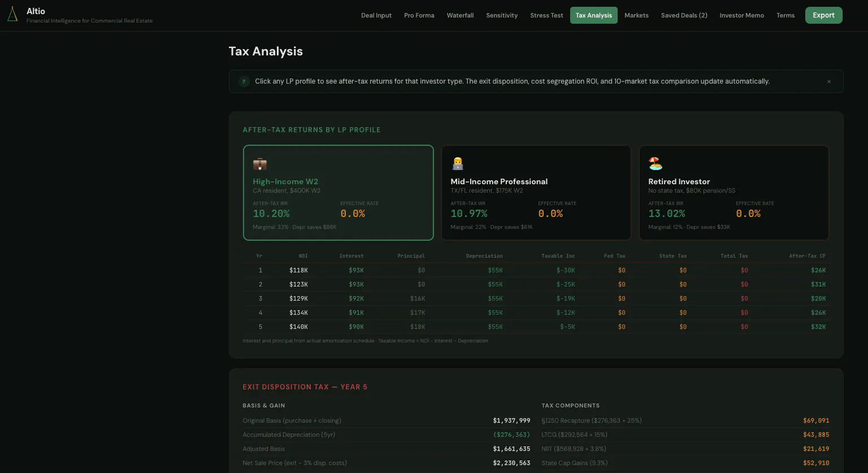Click State Cap Gains amount $52,910
Screen dimensions: 868x473
point(816,463)
